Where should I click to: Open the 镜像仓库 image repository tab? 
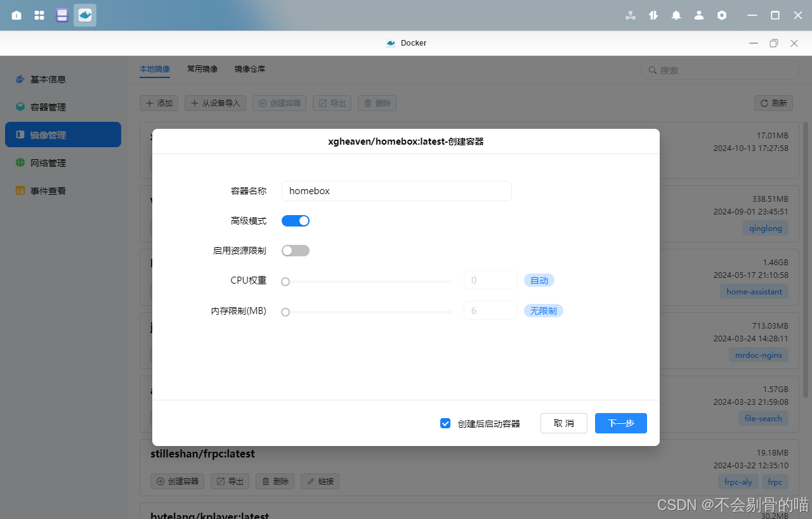tap(249, 69)
